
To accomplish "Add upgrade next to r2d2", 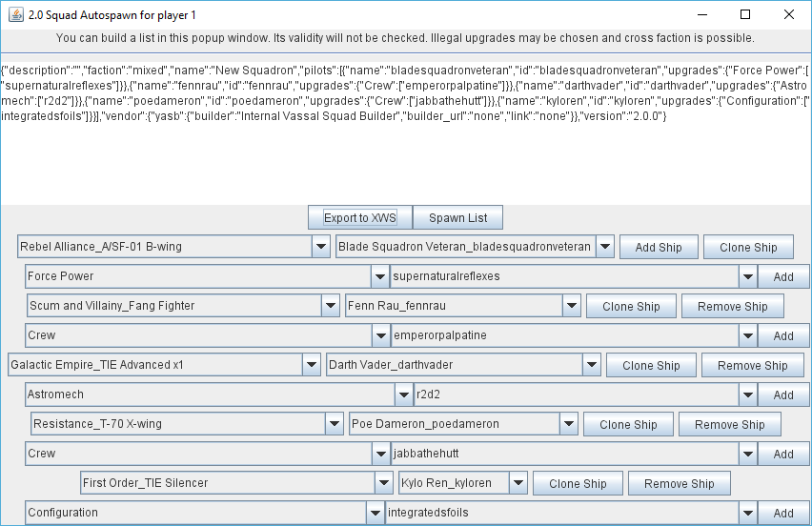I will [x=783, y=394].
